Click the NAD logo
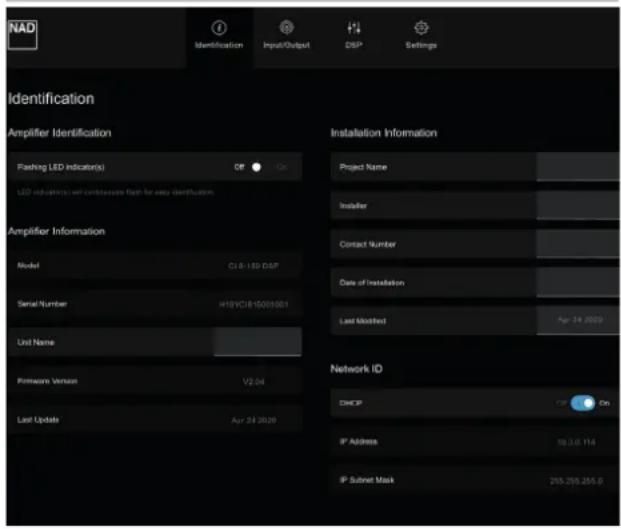The height and width of the screenshot is (529, 621). pyautogui.click(x=23, y=35)
